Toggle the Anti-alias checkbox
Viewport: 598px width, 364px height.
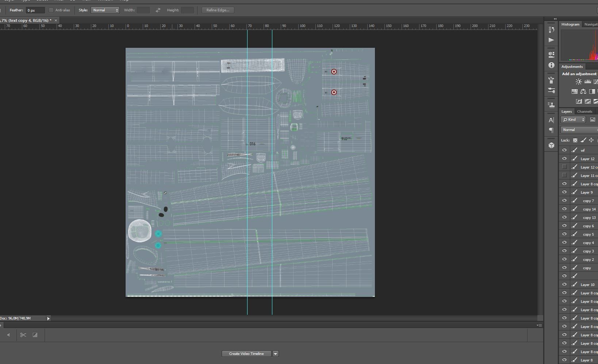51,10
